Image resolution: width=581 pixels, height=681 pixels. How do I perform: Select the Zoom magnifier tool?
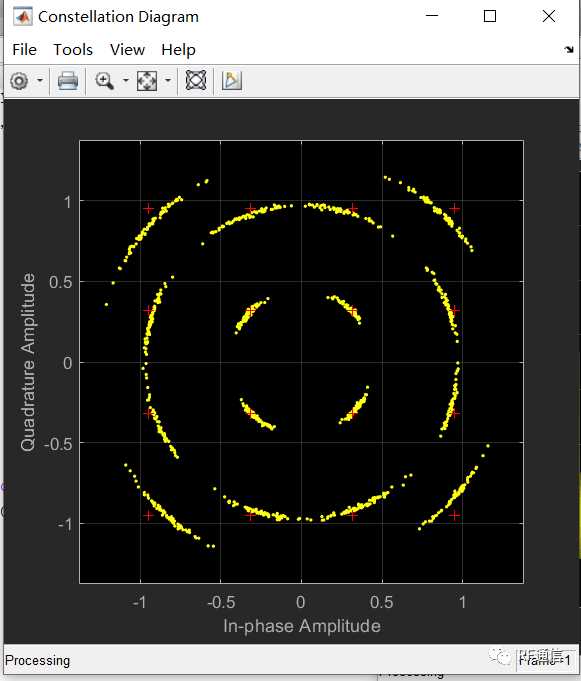click(x=104, y=81)
